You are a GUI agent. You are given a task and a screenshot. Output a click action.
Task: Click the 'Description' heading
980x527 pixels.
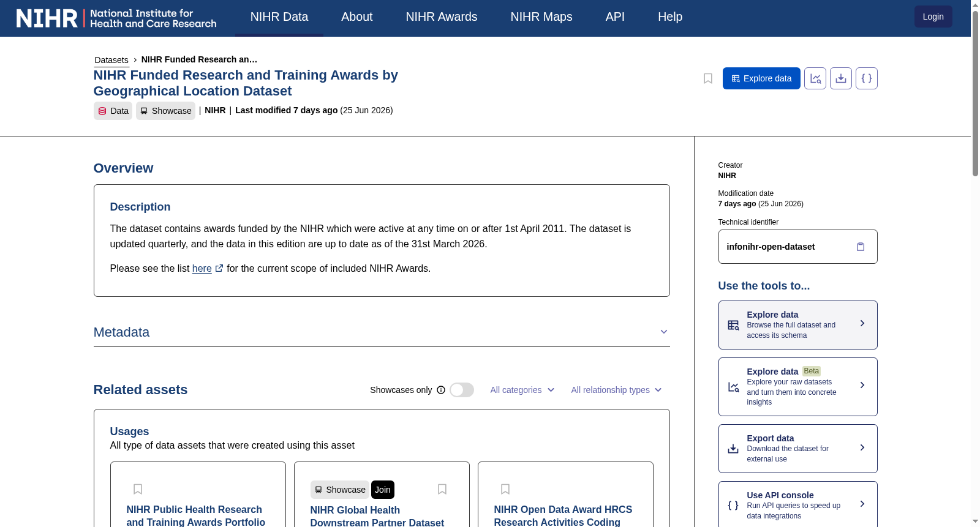pos(140,207)
